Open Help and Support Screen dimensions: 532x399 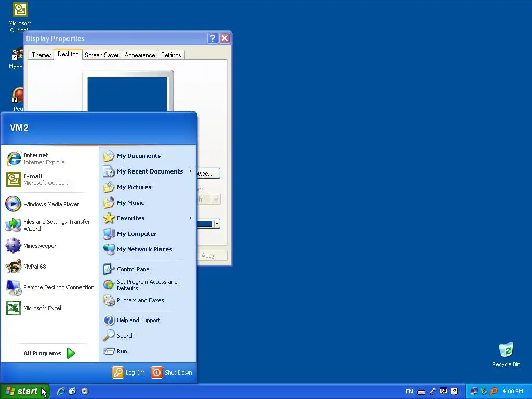point(148,320)
